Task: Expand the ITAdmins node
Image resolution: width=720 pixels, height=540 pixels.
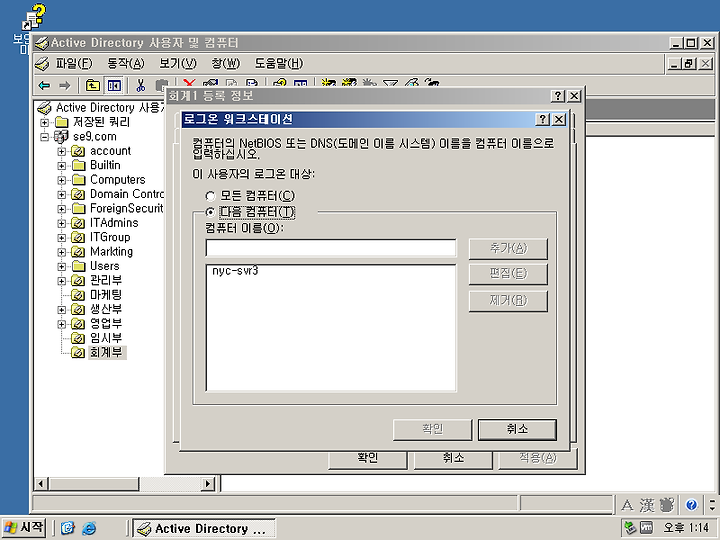Action: pos(62,224)
